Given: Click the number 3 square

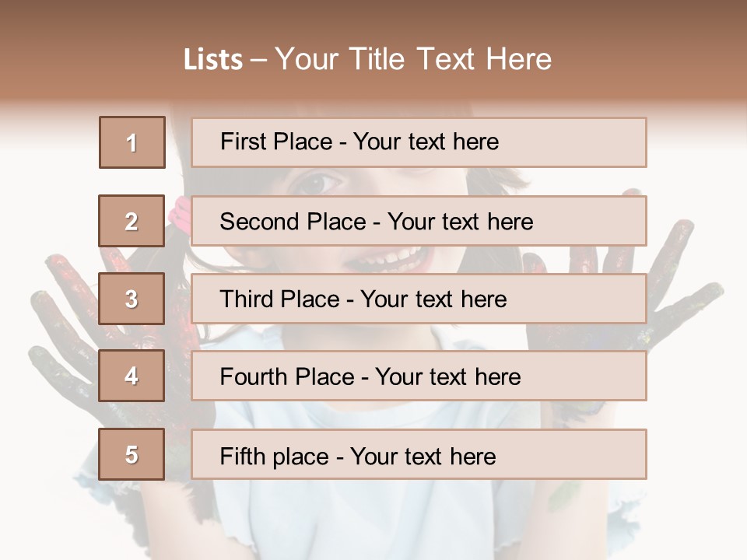Looking at the screenshot, I should (x=132, y=299).
